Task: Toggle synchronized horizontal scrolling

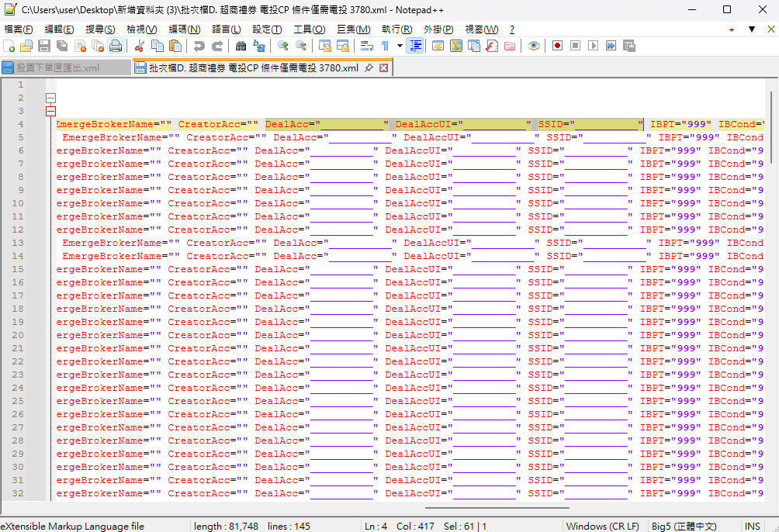Action: click(x=343, y=47)
